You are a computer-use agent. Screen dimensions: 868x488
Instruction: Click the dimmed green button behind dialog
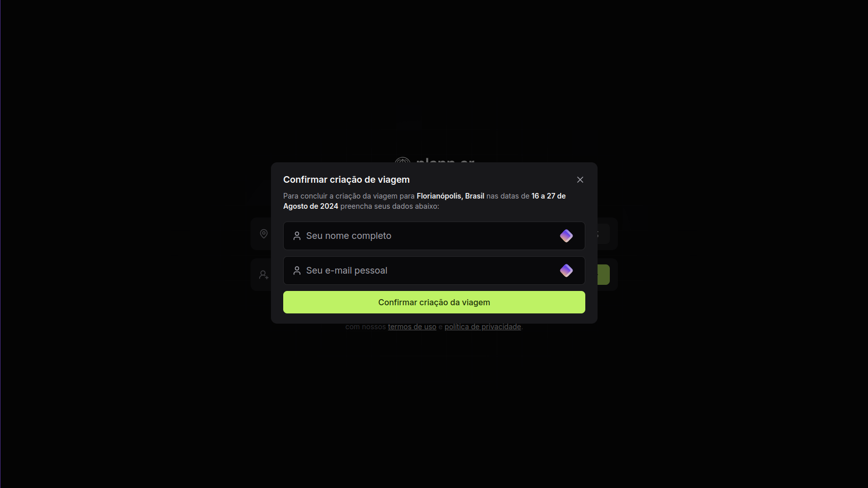[x=604, y=275]
